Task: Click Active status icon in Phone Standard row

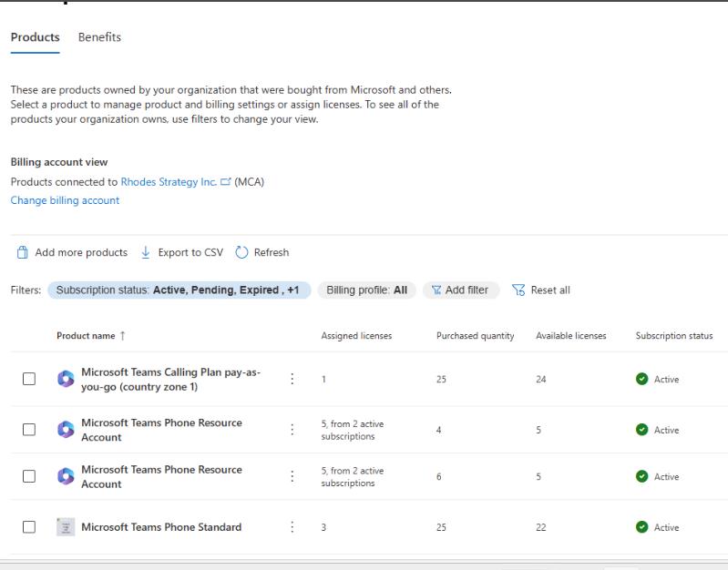Action: (x=642, y=527)
